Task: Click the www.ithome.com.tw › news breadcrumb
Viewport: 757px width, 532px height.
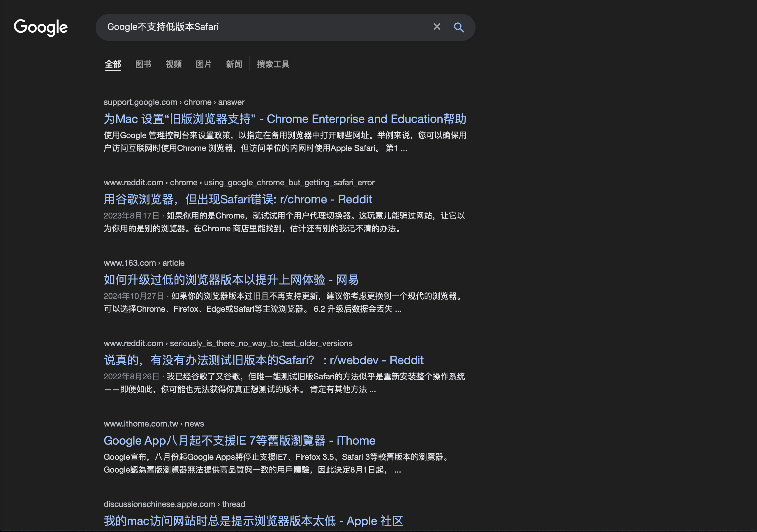Action: pos(153,424)
